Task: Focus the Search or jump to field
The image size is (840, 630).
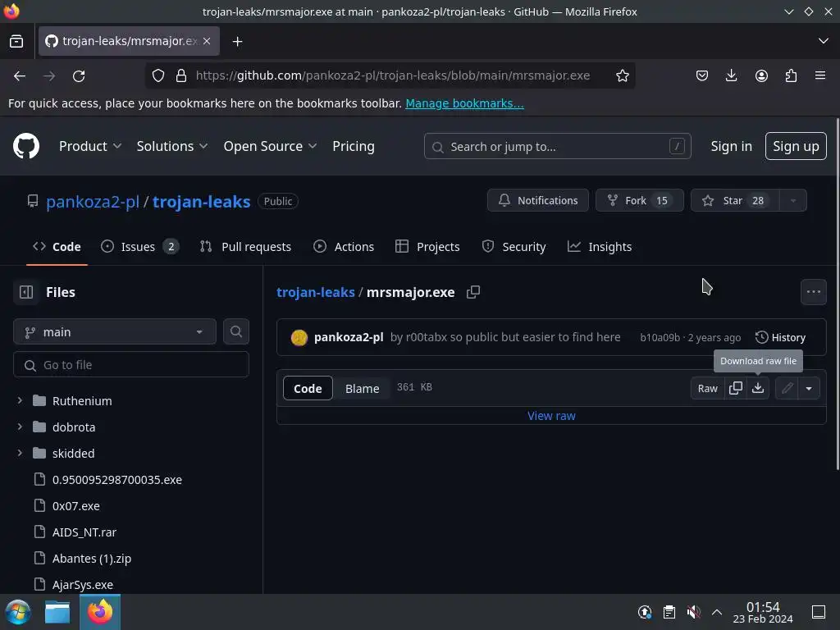Action: (x=557, y=146)
